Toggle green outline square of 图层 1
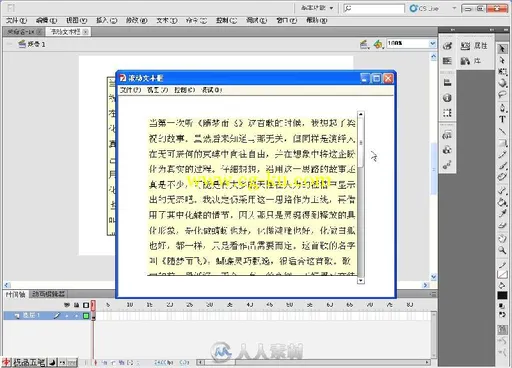The image size is (512, 368). click(86, 315)
